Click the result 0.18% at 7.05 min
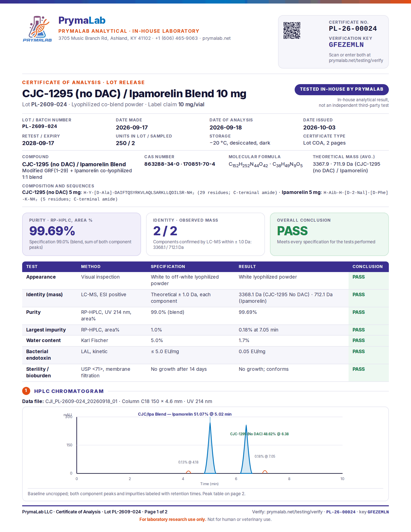Viewport: 411px width, 532px height. tap(258, 330)
